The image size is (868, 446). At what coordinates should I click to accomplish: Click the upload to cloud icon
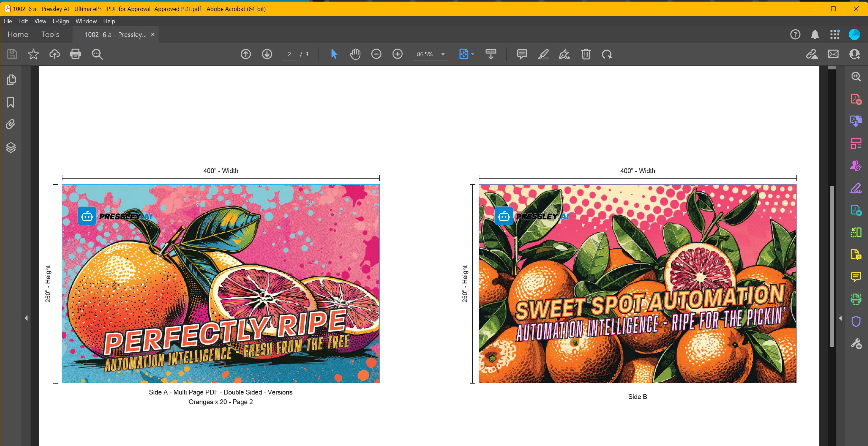click(54, 54)
